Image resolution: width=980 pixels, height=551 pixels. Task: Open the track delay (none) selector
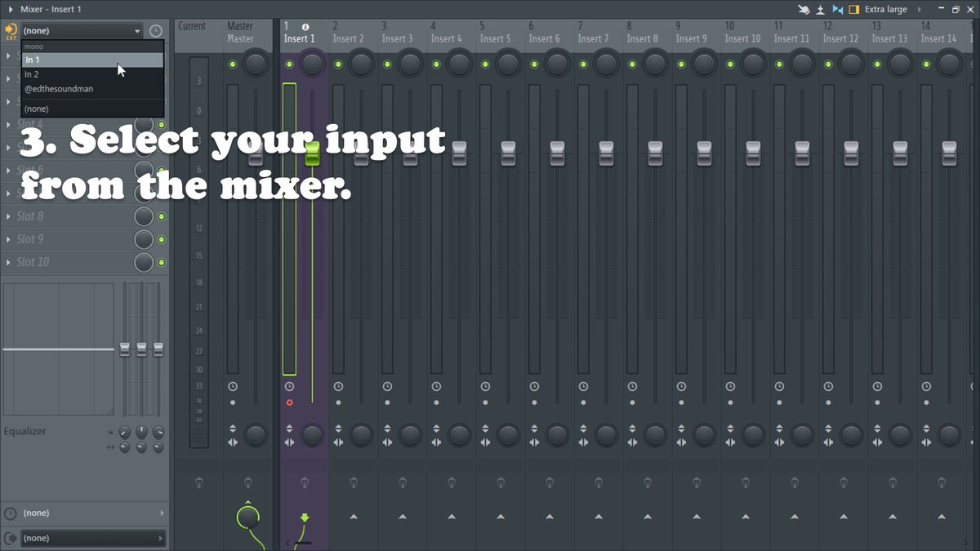tap(92, 513)
